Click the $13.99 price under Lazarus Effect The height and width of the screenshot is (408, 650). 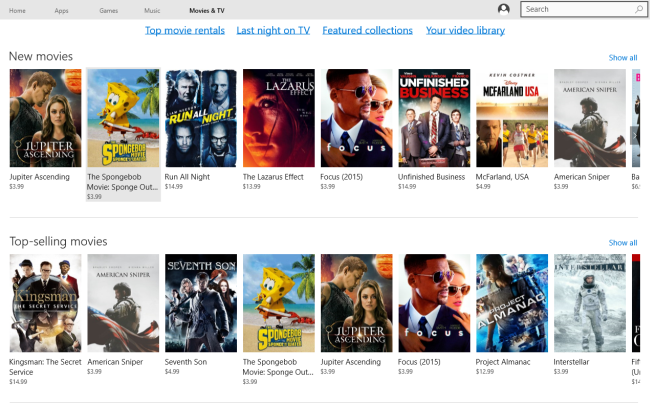[x=252, y=187]
